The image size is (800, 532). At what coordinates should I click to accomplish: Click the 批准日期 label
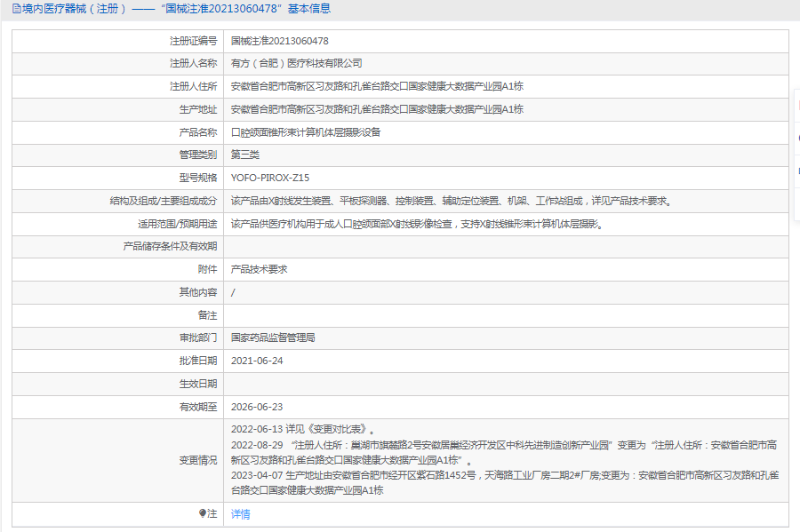coord(198,361)
